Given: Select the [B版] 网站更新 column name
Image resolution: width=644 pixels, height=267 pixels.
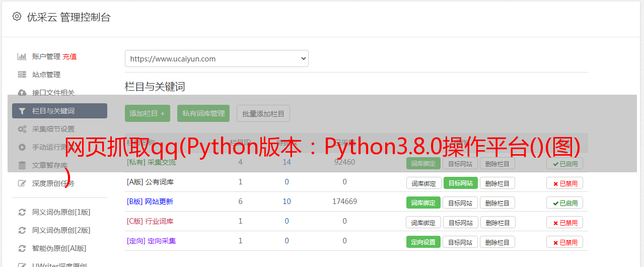Looking at the screenshot, I should tap(150, 202).
